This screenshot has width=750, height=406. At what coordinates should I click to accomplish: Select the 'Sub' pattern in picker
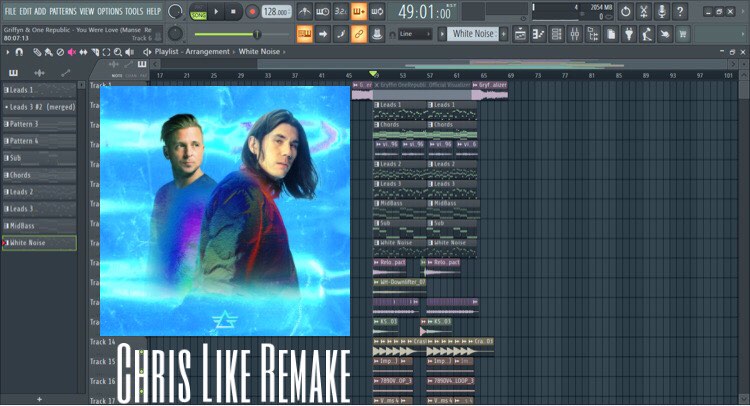pyautogui.click(x=39, y=158)
